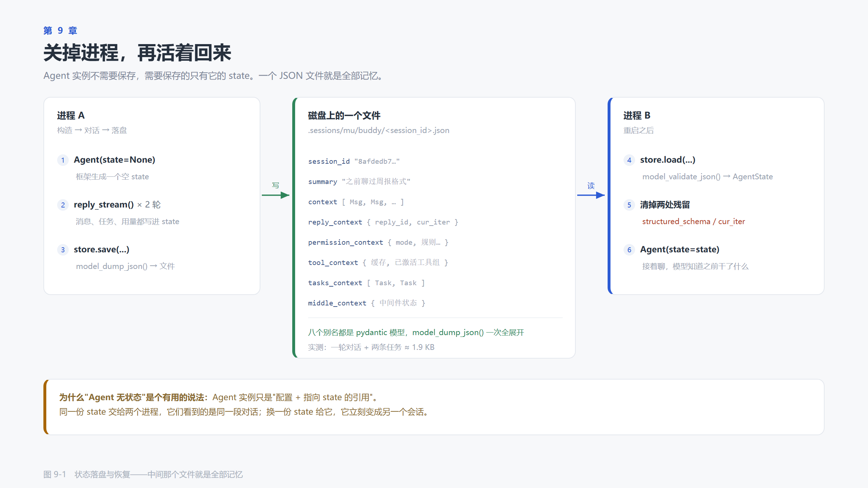Select the '进程 B' card title

[637, 115]
